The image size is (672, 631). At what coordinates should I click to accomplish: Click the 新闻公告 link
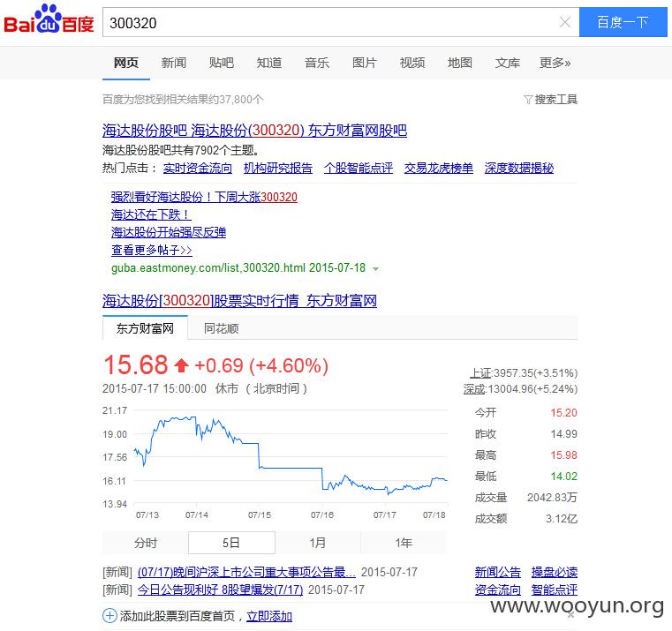tap(497, 572)
